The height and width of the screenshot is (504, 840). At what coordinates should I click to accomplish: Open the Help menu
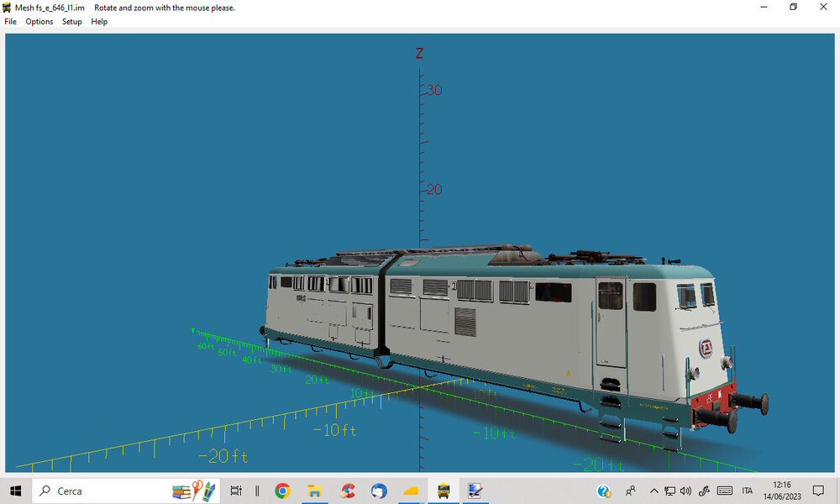(99, 22)
